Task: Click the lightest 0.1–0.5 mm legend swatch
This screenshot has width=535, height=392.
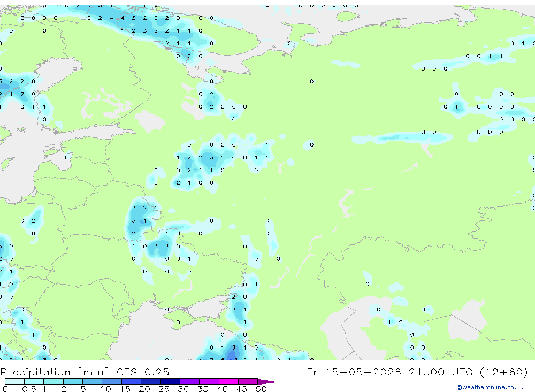Action: coord(14,381)
